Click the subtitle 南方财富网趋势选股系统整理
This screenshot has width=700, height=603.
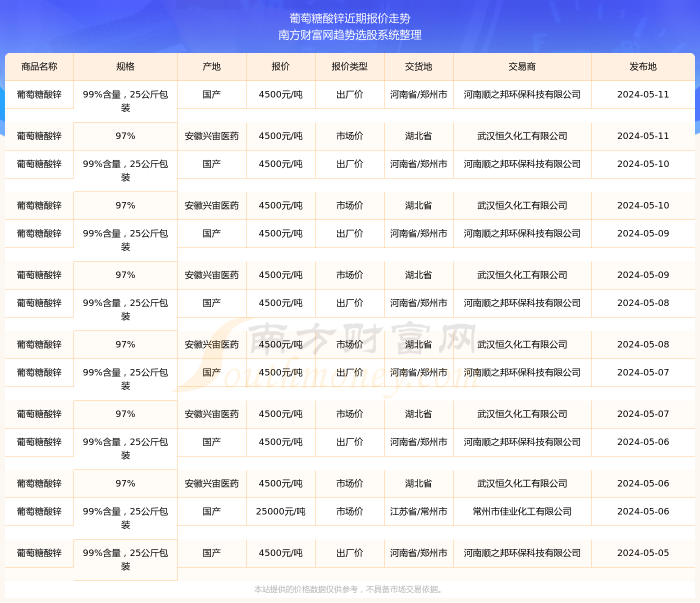tap(350, 35)
